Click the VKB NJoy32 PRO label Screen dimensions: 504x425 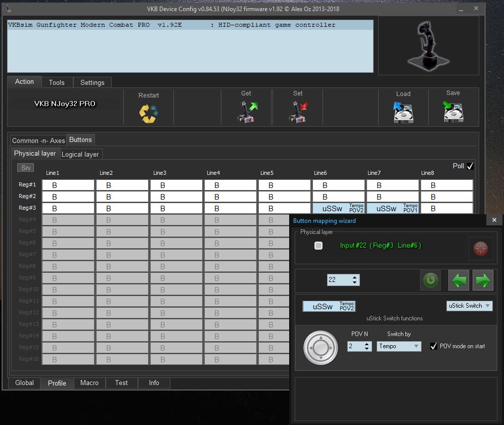point(65,104)
